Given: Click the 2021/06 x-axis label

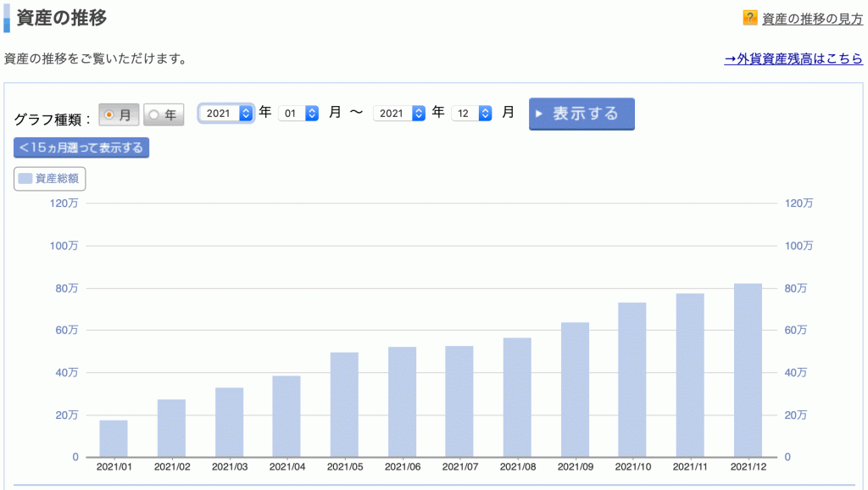Looking at the screenshot, I should [x=403, y=467].
